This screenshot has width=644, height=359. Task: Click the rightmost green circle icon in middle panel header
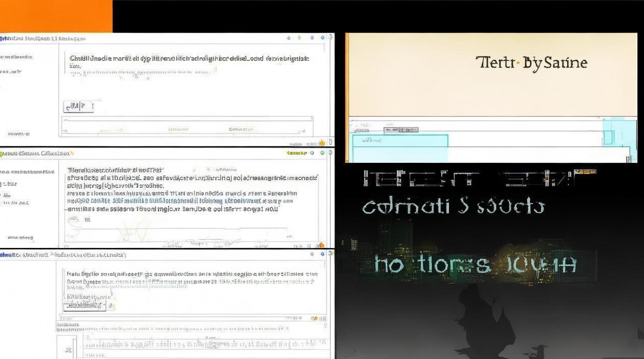click(x=322, y=153)
